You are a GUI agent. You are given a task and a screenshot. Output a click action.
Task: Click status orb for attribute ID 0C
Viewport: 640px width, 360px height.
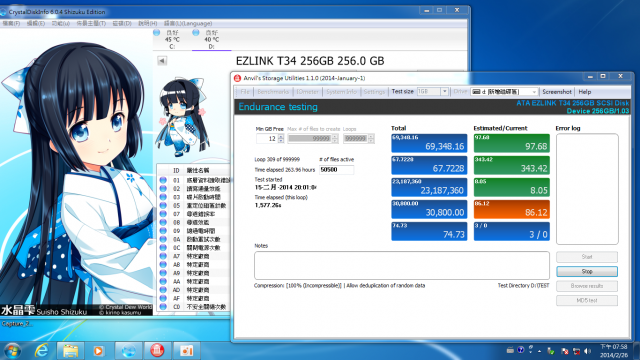pyautogui.click(x=163, y=247)
